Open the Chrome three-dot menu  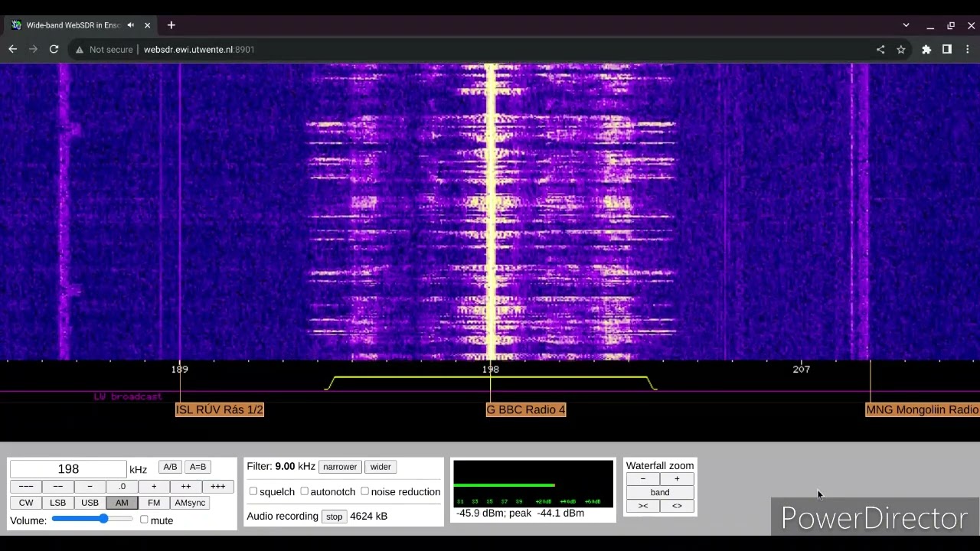click(x=969, y=49)
